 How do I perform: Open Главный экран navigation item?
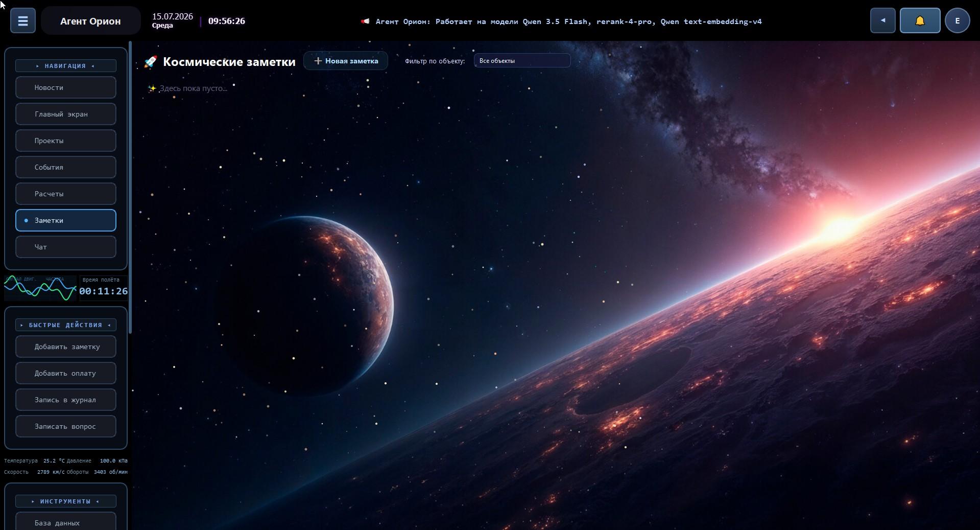(65, 114)
